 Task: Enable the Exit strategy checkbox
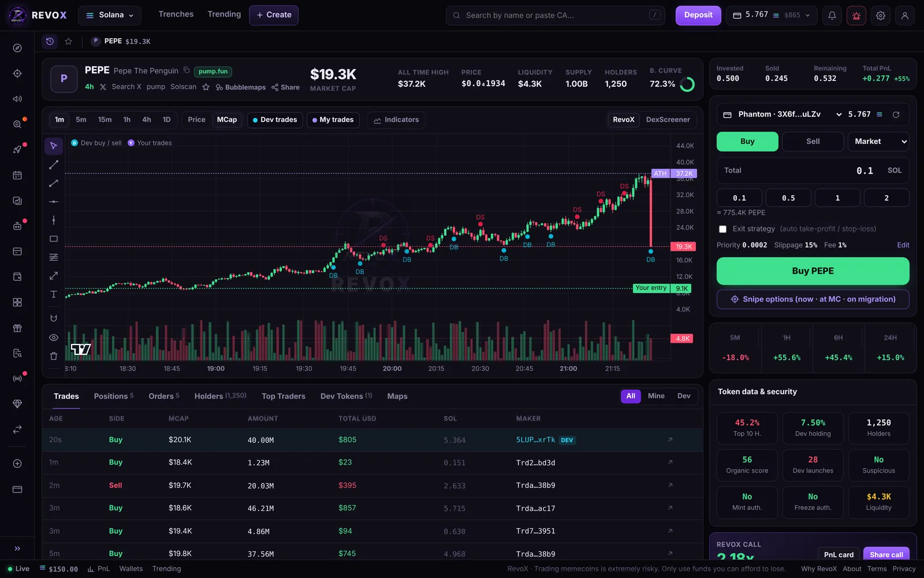tap(722, 229)
